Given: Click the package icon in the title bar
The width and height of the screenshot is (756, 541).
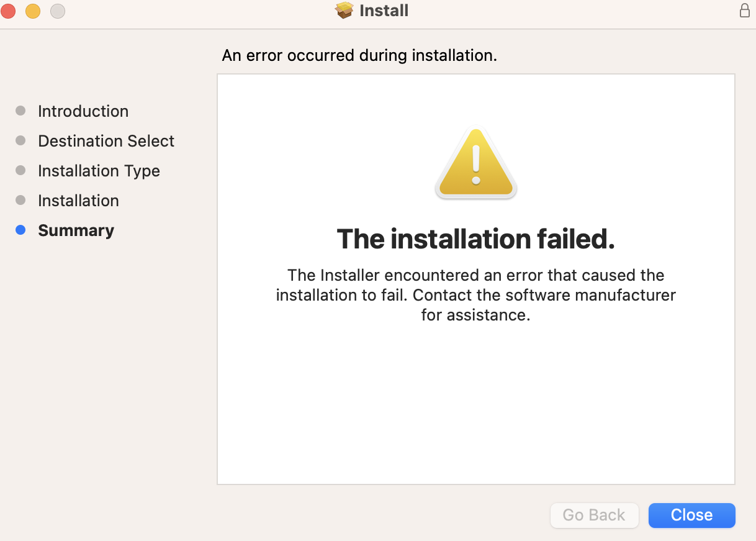Looking at the screenshot, I should [344, 10].
